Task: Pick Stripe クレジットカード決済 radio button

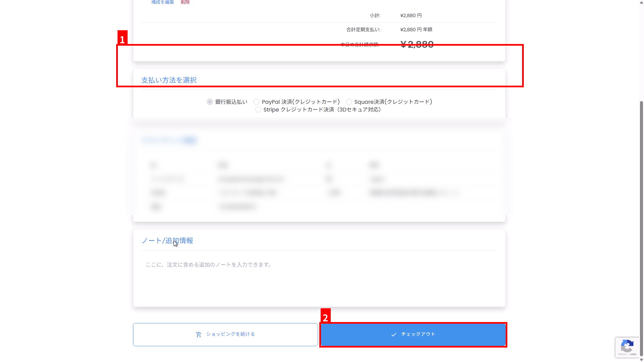Action: point(258,110)
